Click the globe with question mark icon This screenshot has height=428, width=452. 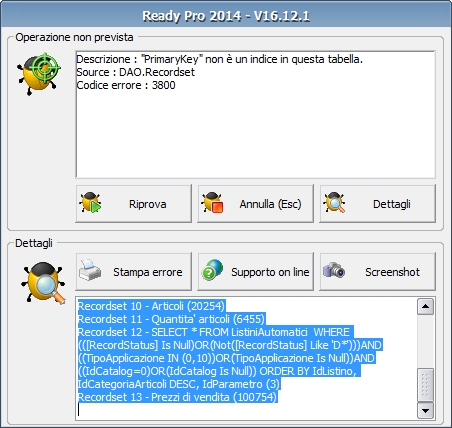tap(213, 270)
